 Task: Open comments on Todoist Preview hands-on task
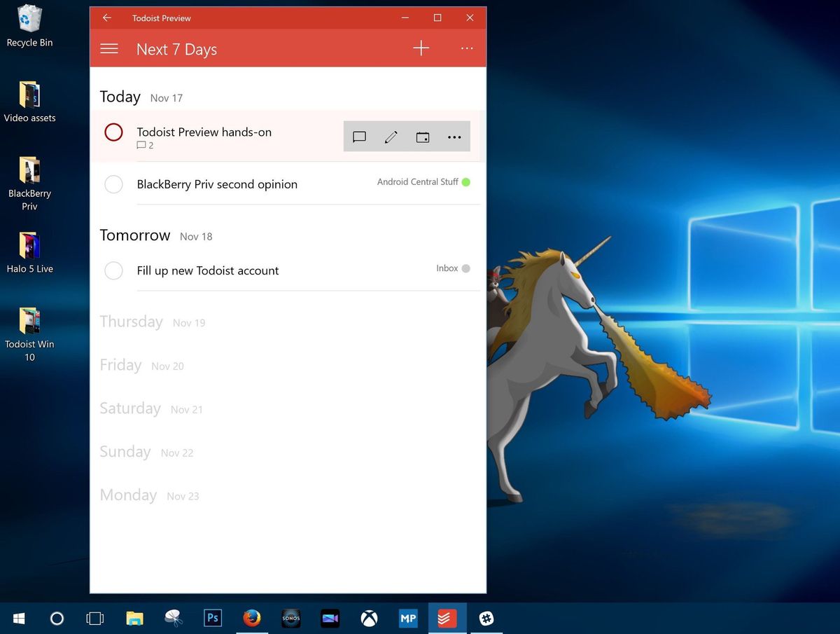[359, 137]
